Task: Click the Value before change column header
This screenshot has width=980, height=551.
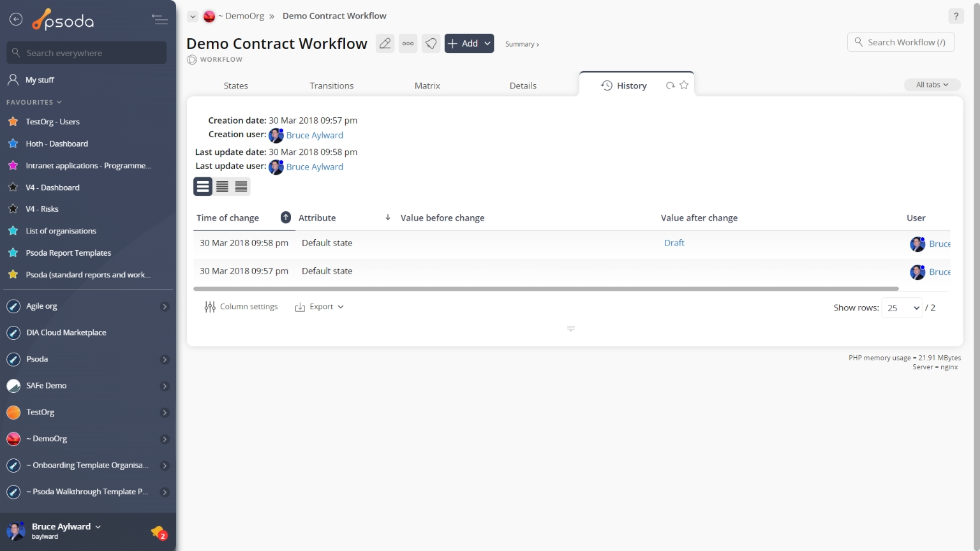Action: (x=442, y=217)
